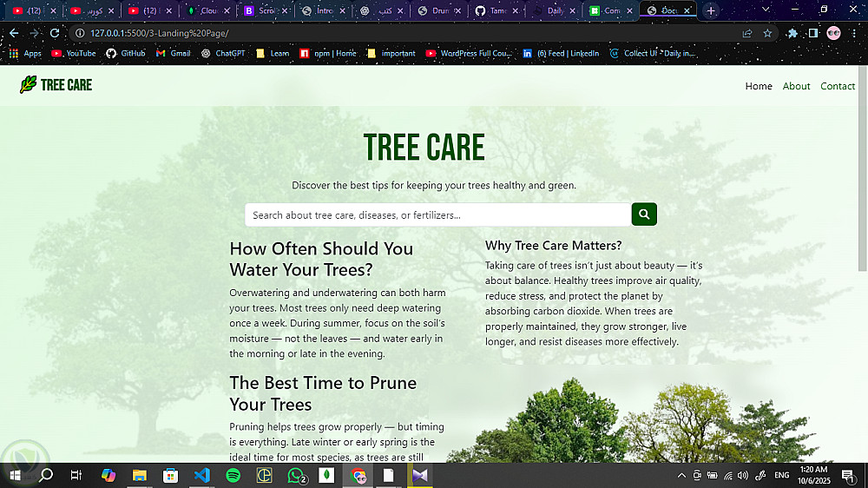This screenshot has height=488, width=868.
Task: Open the browser side panel
Action: pyautogui.click(x=812, y=33)
